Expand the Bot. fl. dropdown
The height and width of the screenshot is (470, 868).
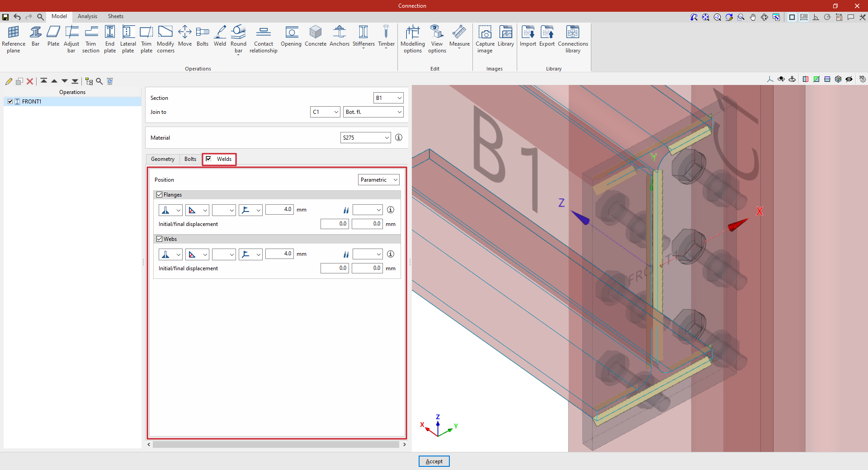point(373,112)
